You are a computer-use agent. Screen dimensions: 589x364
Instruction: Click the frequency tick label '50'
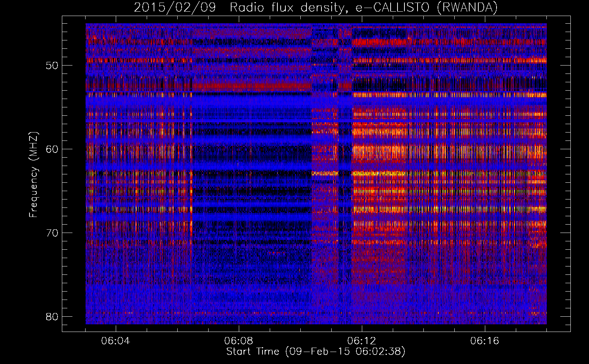coord(52,66)
